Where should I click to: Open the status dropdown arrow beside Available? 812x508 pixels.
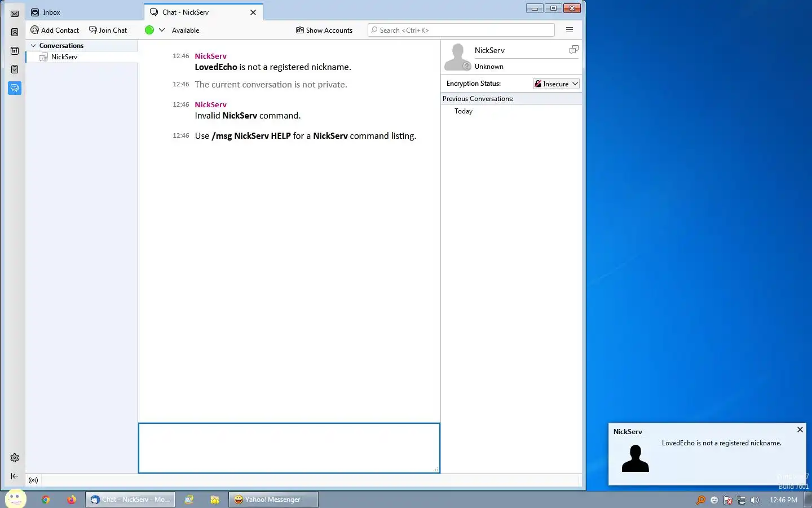coord(162,30)
